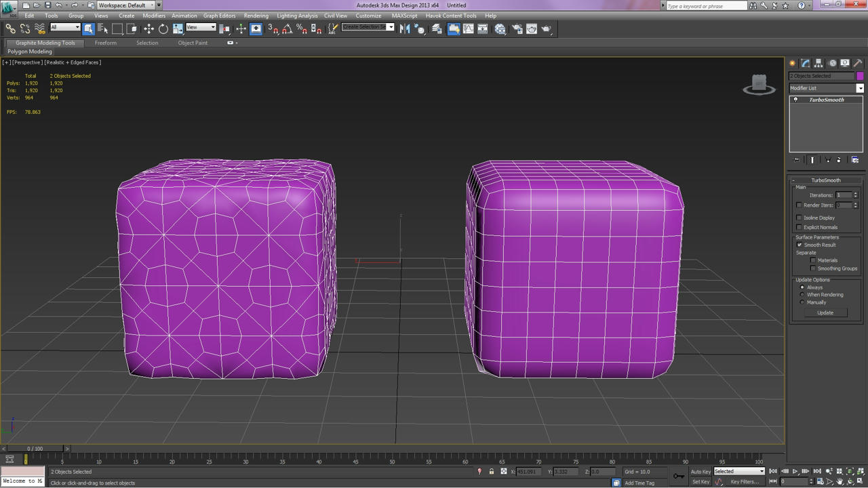Click the Update button
The width and height of the screenshot is (868, 488).
(x=825, y=312)
